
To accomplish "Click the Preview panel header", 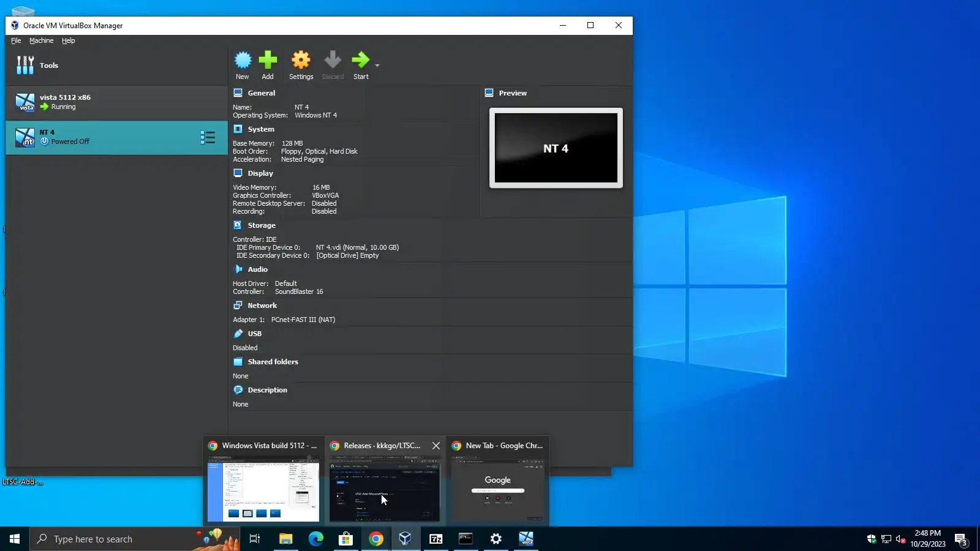I will pyautogui.click(x=513, y=93).
